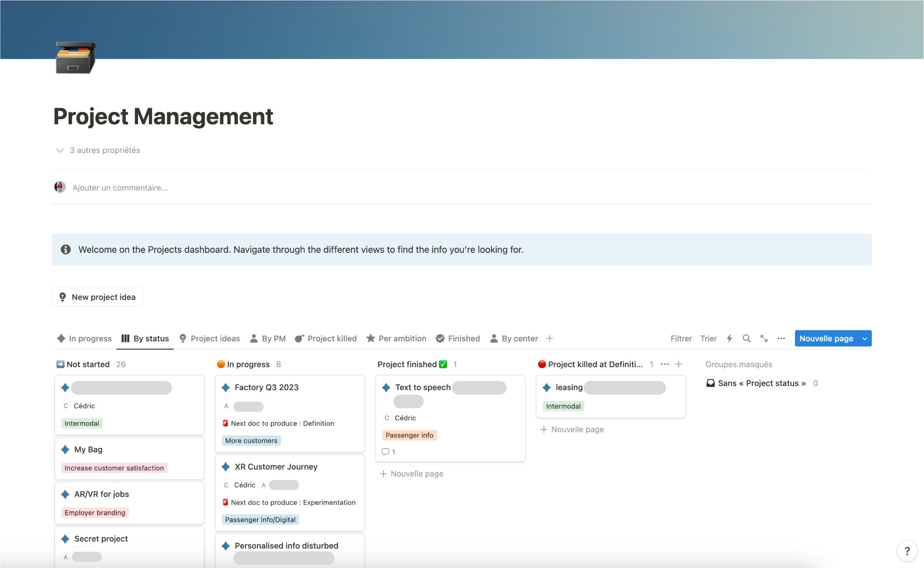Click the lightning bolt automations icon

pos(729,339)
